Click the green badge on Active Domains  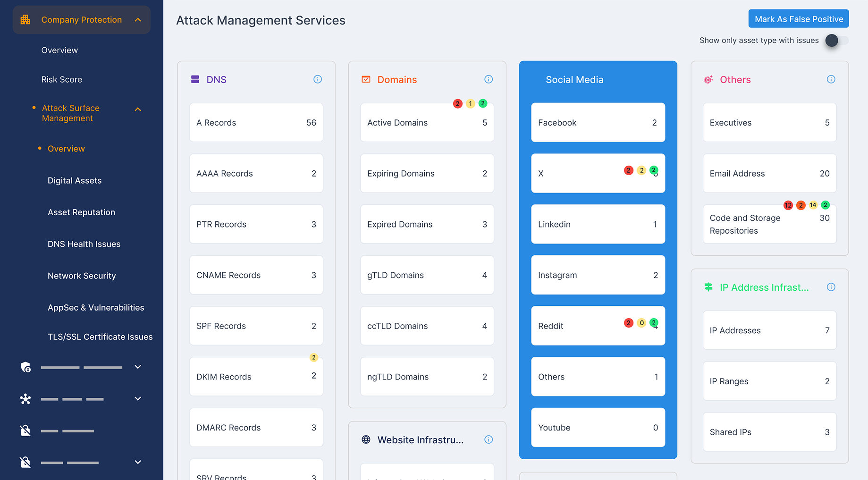click(483, 103)
